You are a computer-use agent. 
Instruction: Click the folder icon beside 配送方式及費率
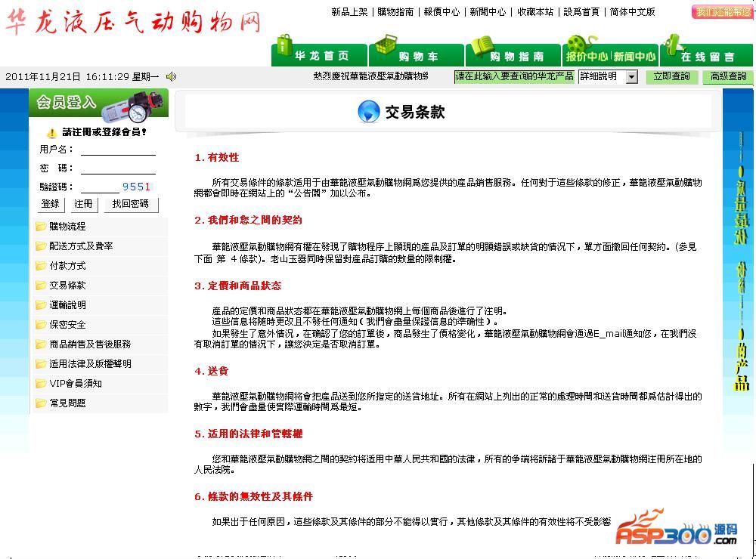pos(41,246)
